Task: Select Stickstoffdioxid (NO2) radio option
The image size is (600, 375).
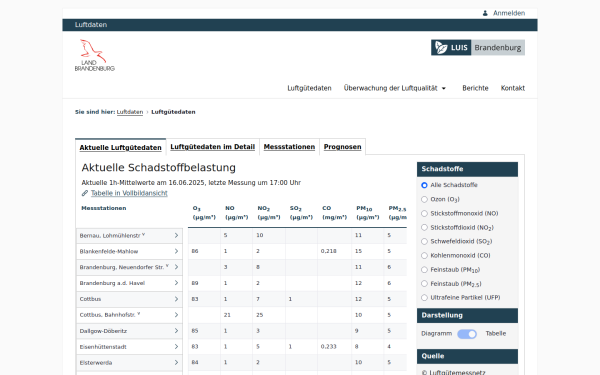Action: (x=424, y=227)
